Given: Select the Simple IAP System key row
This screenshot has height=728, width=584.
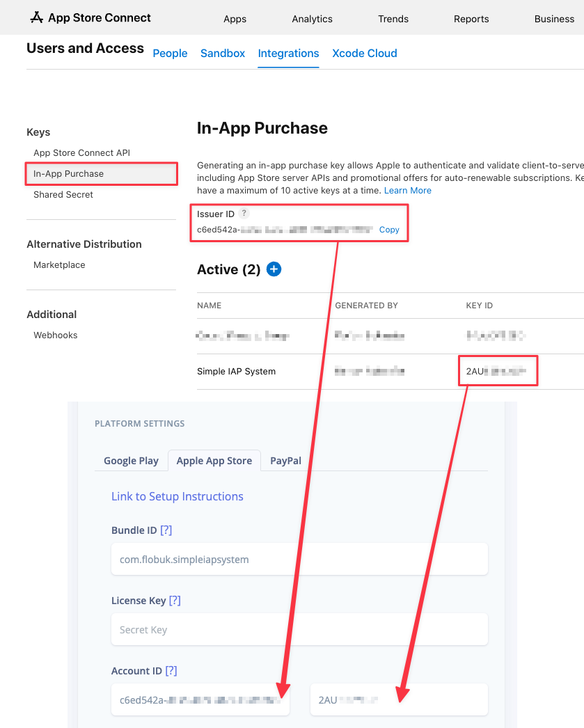Looking at the screenshot, I should pyautogui.click(x=237, y=372).
